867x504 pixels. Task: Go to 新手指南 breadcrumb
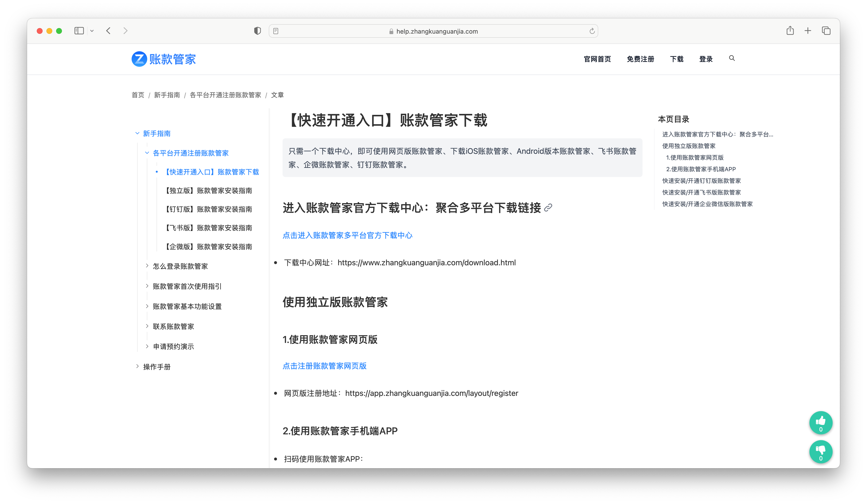[167, 95]
